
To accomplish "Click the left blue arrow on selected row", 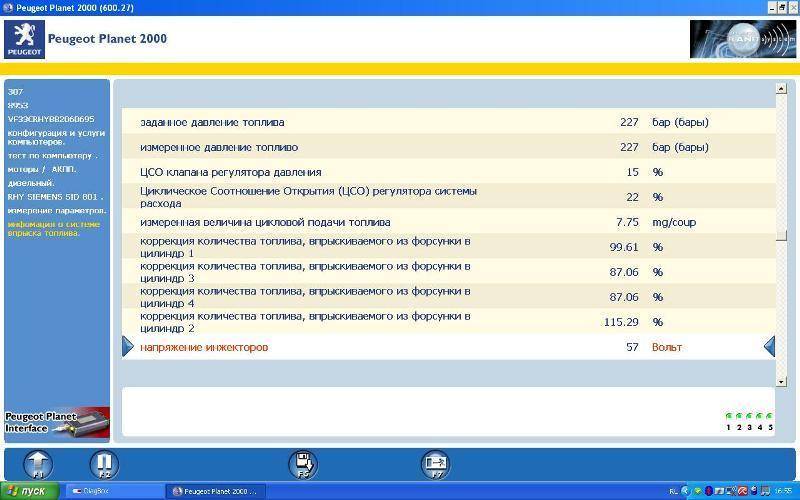I will coord(128,347).
